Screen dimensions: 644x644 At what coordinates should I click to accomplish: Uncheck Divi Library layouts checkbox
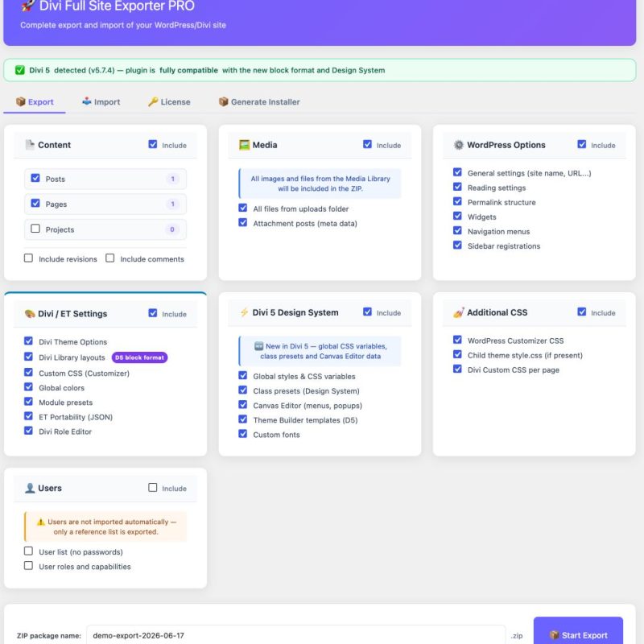(x=28, y=357)
